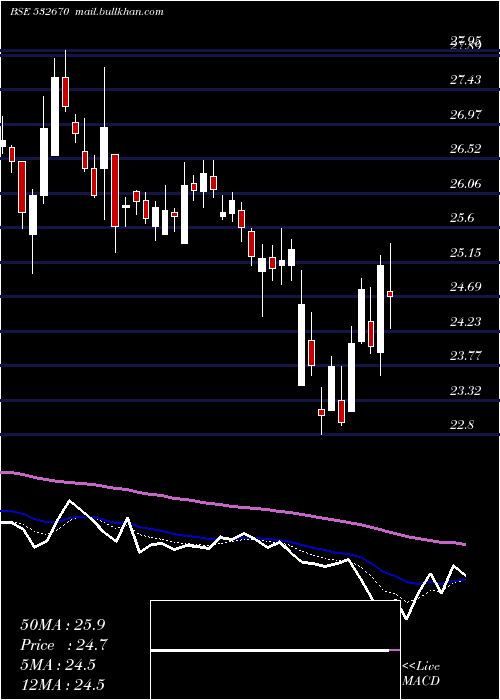The width and height of the screenshot is (500, 700).
Task: Click the white MACD zero line in the box
Action: click(270, 650)
